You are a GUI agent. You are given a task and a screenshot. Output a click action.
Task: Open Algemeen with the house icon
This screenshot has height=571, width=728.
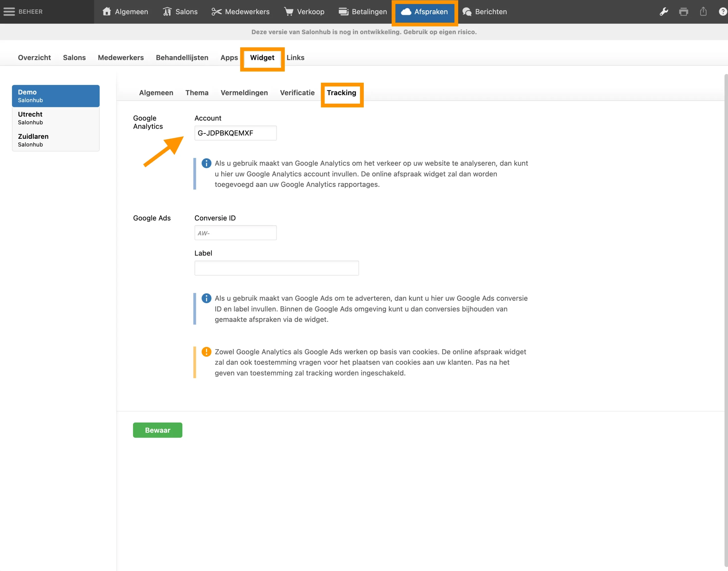[x=125, y=12]
